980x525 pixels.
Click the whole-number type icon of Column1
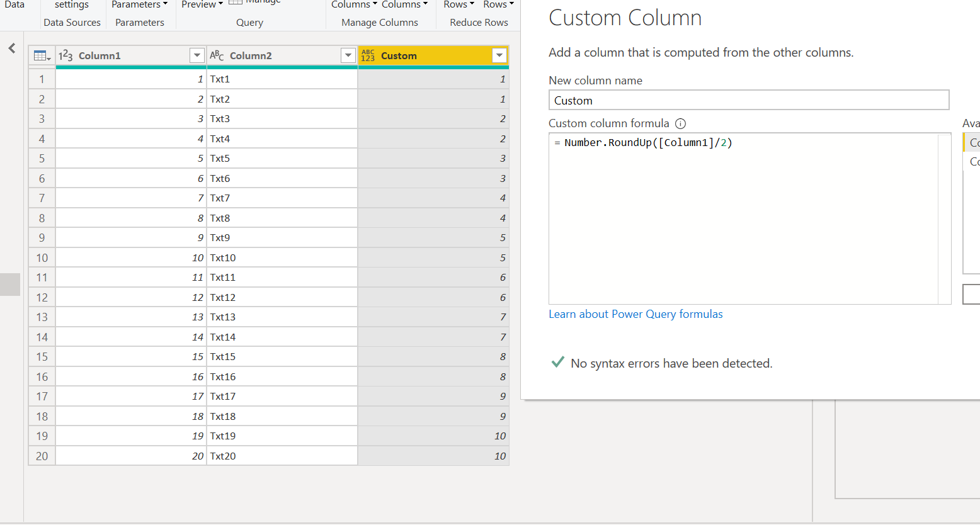pyautogui.click(x=66, y=56)
